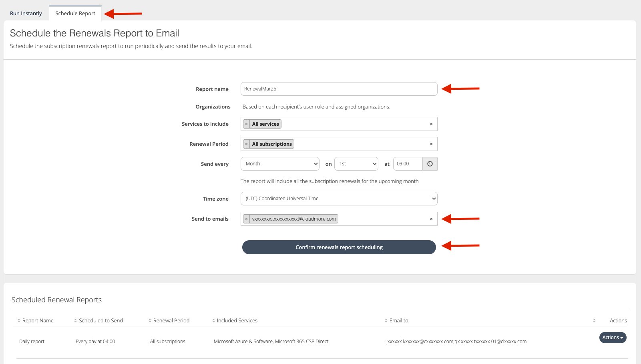The width and height of the screenshot is (641, 364).
Task: Sort table by Scheduled to Send column
Action: pos(100,321)
